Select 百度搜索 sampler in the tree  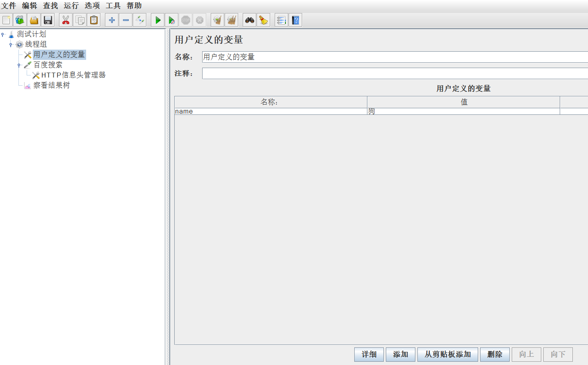48,65
